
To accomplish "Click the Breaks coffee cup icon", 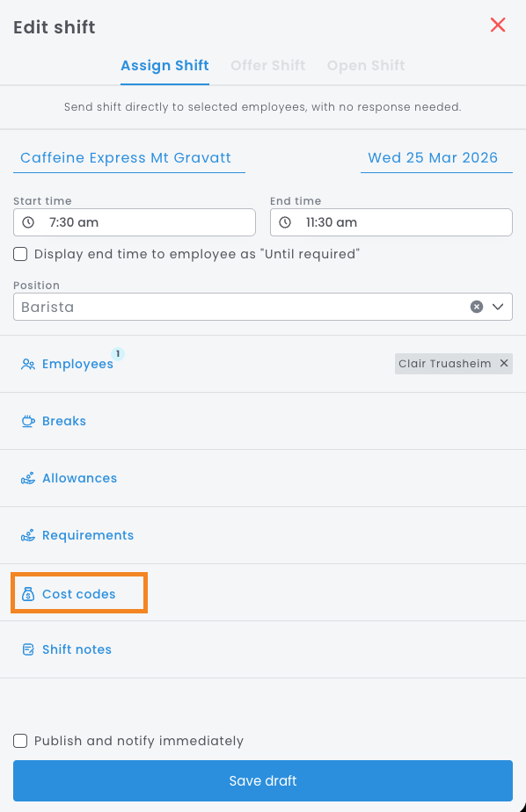I will 28,421.
